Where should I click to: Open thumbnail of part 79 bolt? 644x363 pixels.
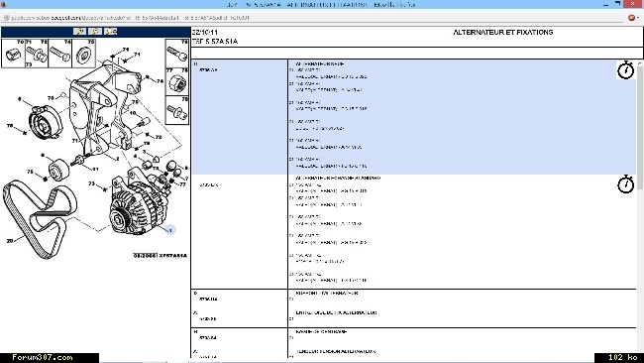point(177,110)
